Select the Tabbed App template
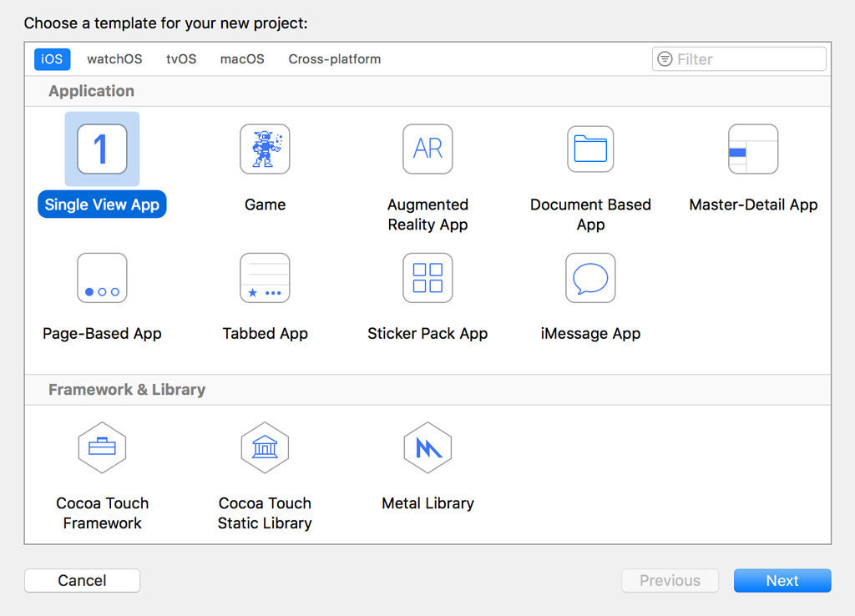The height and width of the screenshot is (616, 855). coord(265,278)
